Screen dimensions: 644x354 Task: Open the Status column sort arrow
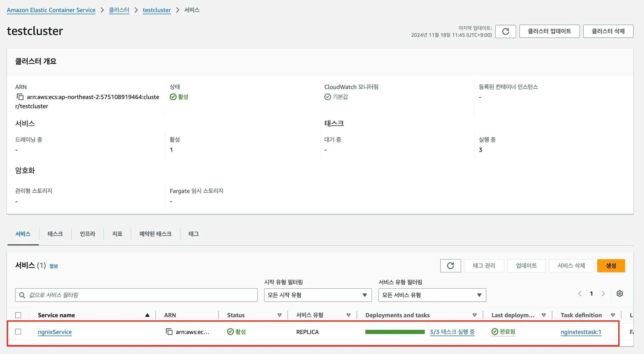pyautogui.click(x=280, y=315)
